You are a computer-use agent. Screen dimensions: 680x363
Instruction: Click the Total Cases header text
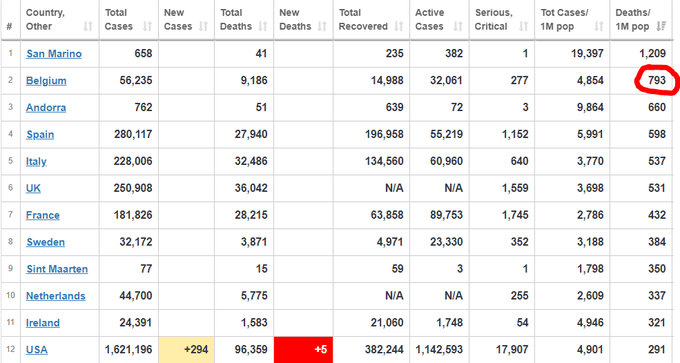[x=118, y=20]
